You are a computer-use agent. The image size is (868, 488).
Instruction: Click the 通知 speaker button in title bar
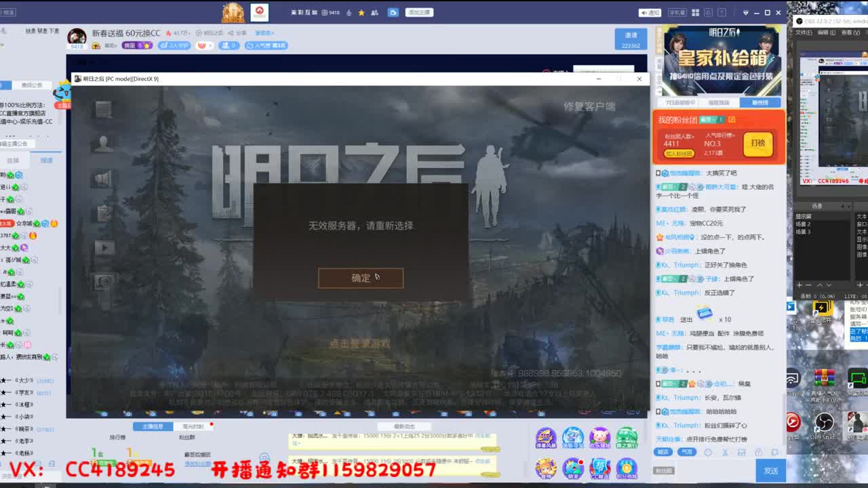pyautogui.click(x=650, y=12)
